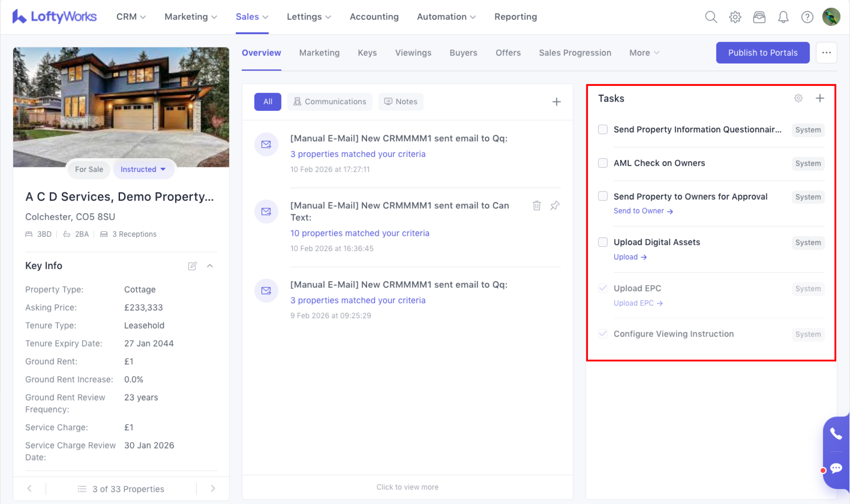The image size is (850, 504).
Task: Click the property house photo
Action: 121,102
